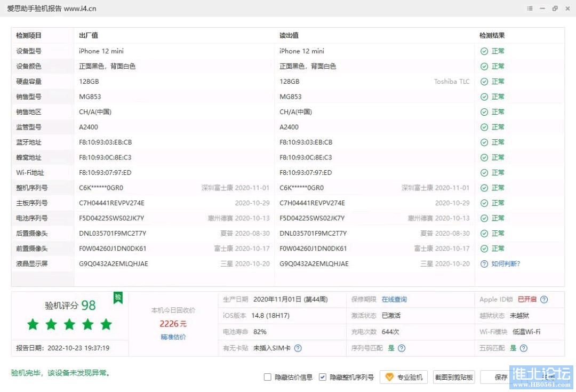Viewport: 576px width, 392px height.
Task: Click green check icon in 销售地区 row
Action: point(484,112)
